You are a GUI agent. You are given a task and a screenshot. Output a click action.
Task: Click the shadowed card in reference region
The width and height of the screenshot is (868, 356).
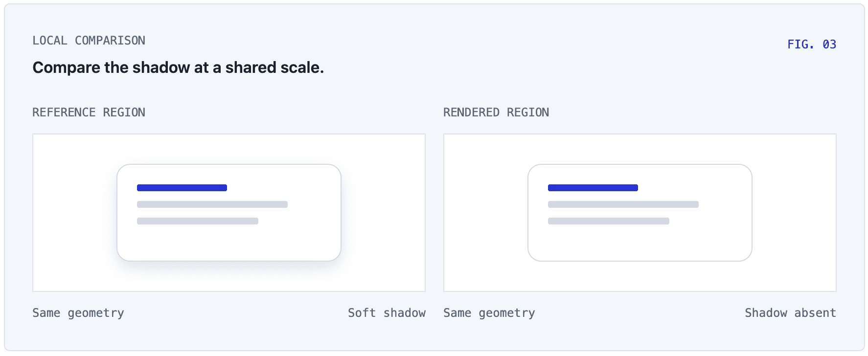coord(229,213)
